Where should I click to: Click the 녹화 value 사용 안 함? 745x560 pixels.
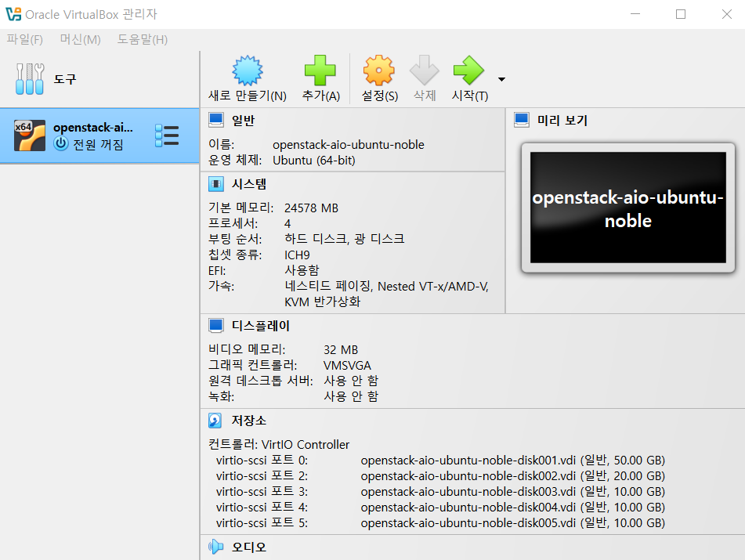351,396
